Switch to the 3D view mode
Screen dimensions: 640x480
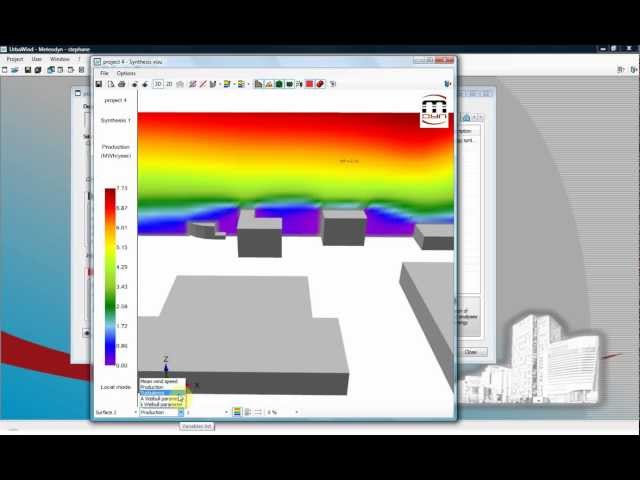click(x=158, y=84)
